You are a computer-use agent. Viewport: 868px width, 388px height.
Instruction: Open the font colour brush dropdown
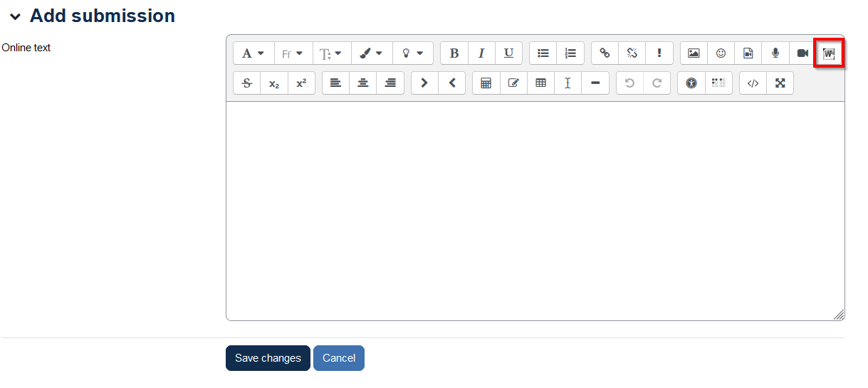[x=372, y=53]
